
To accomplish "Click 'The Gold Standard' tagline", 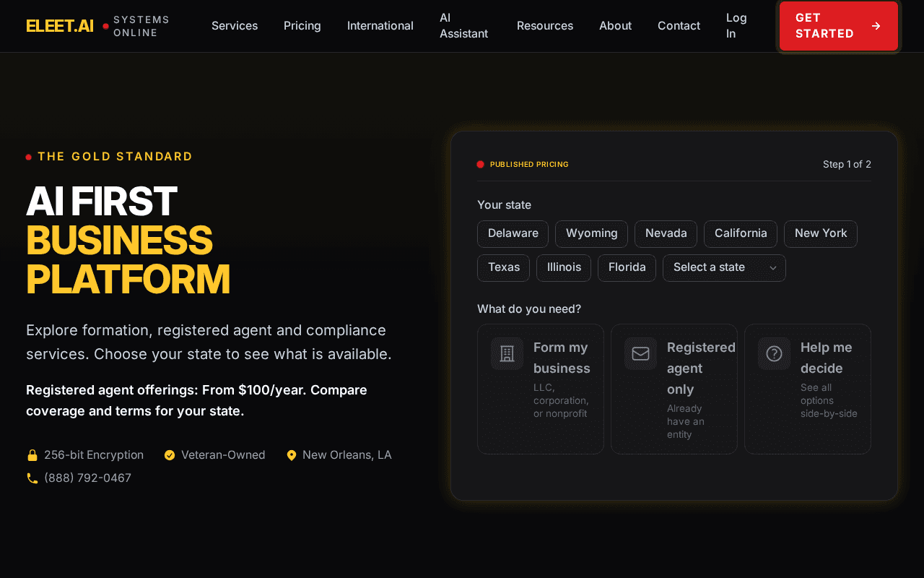I will pyautogui.click(x=115, y=157).
